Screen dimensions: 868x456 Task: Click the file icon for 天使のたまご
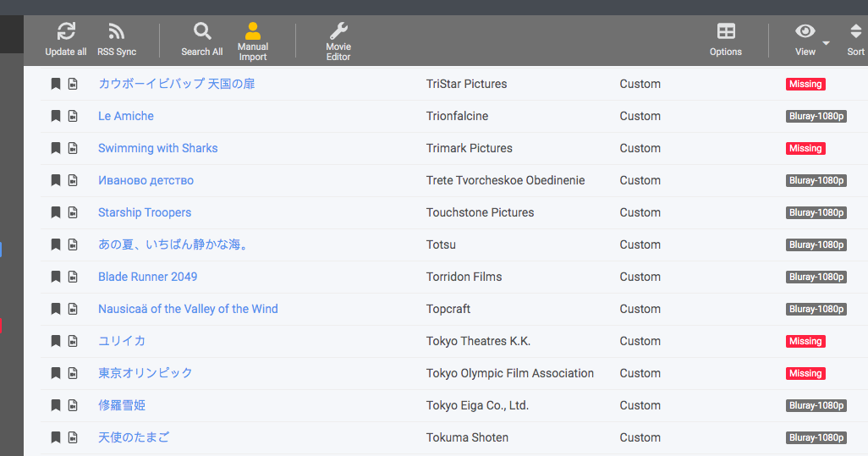(73, 437)
